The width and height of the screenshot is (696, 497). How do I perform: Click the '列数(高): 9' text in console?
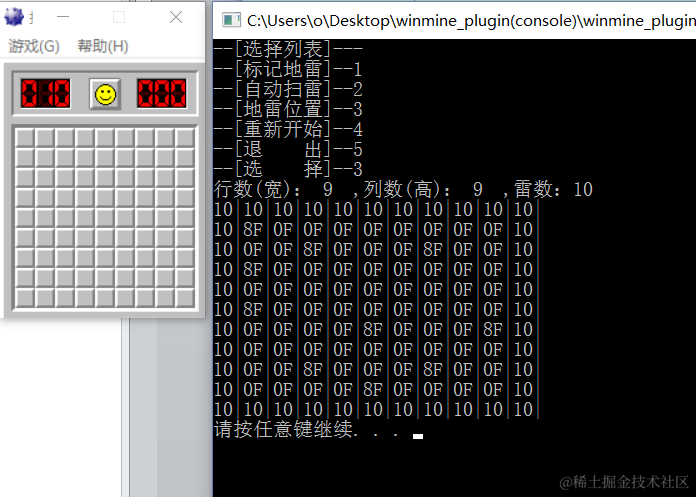(x=423, y=189)
